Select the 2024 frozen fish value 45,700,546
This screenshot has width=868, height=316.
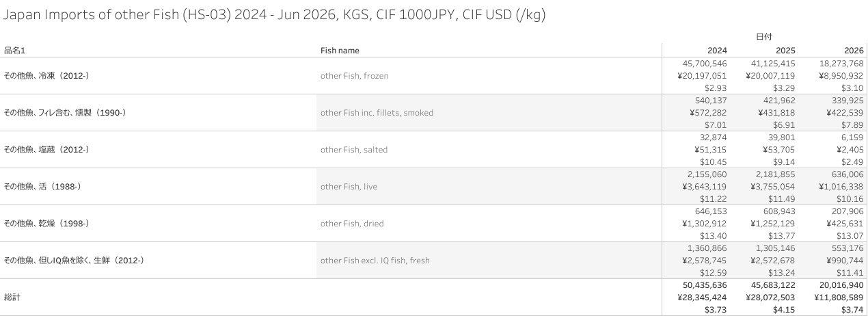705,64
